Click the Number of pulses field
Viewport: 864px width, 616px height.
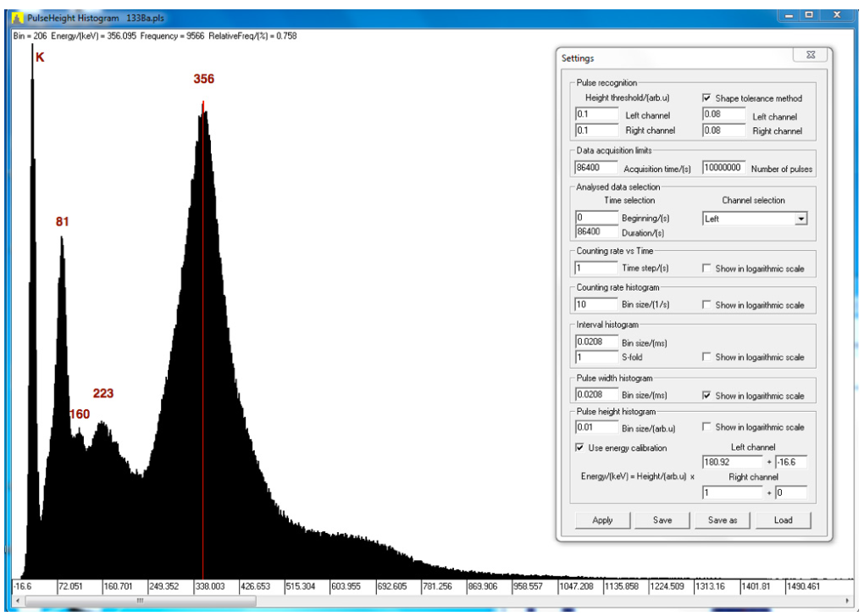(x=724, y=168)
